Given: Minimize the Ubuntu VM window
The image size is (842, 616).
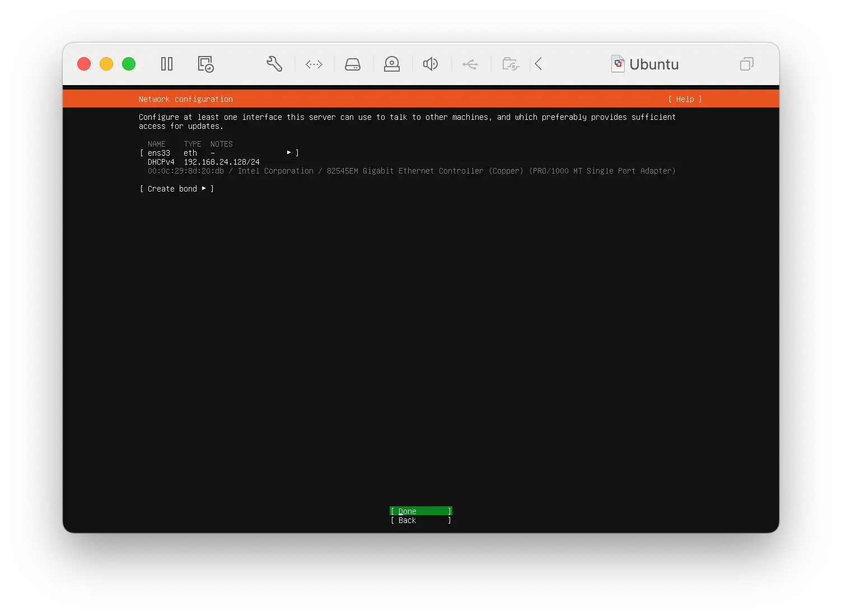Looking at the screenshot, I should [106, 64].
